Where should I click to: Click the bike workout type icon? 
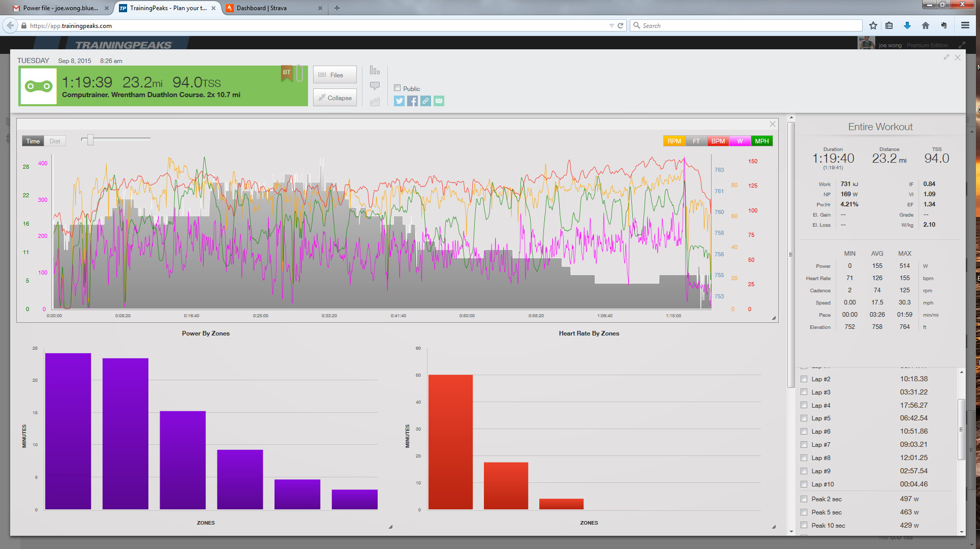coord(39,86)
